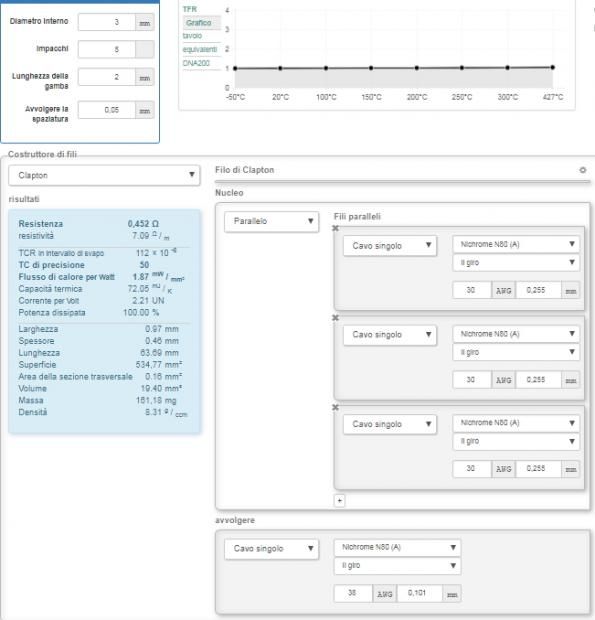Viewport: 595px width, 620px height.
Task: Remove the second parallel wire strand
Action: 335,318
